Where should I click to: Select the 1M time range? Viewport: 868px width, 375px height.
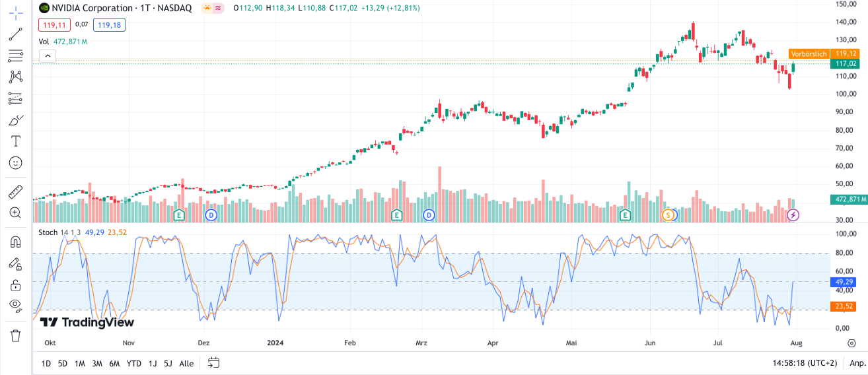pos(79,363)
